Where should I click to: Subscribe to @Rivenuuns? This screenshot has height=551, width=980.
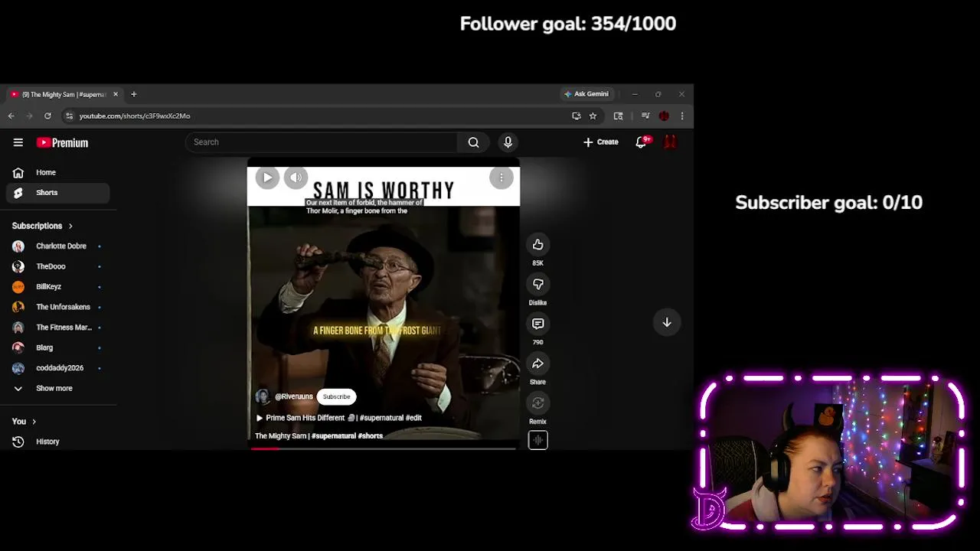click(x=336, y=396)
